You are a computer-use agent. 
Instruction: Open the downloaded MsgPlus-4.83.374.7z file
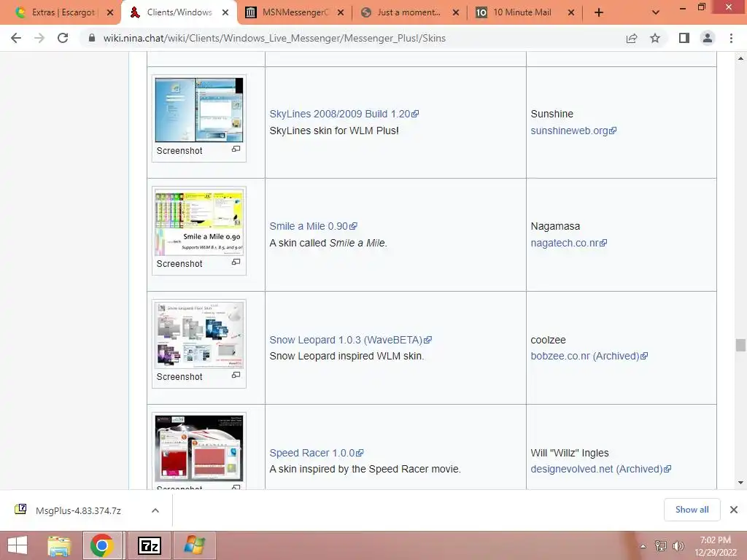pos(78,510)
